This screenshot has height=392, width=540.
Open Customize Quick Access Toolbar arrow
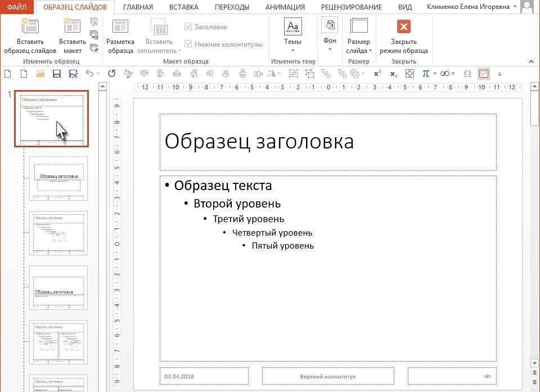click(499, 74)
